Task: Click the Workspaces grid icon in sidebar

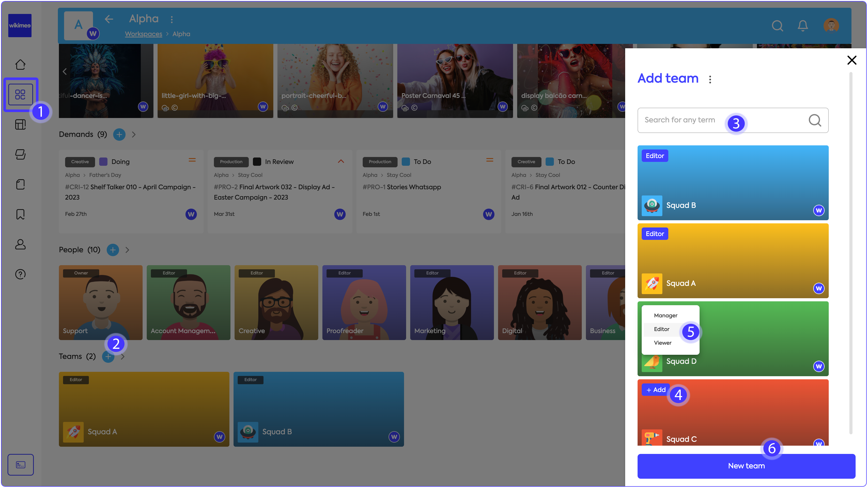Action: pyautogui.click(x=20, y=95)
